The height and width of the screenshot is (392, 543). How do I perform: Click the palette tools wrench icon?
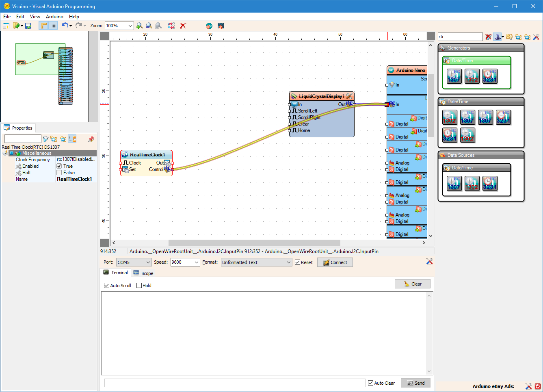tap(536, 37)
